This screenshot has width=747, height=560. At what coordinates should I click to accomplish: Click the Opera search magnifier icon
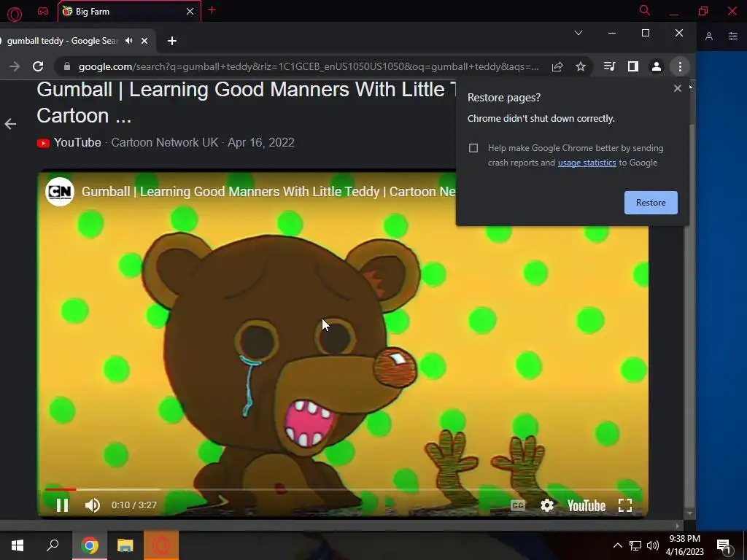pos(645,10)
